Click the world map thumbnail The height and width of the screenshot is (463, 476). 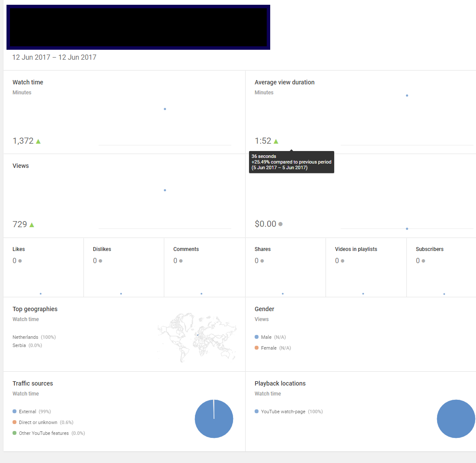coord(197,338)
